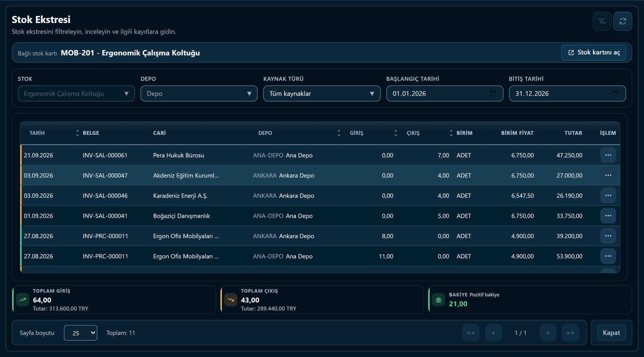644x357 pixels.
Task: Go to first page with << button
Action: coord(471,333)
